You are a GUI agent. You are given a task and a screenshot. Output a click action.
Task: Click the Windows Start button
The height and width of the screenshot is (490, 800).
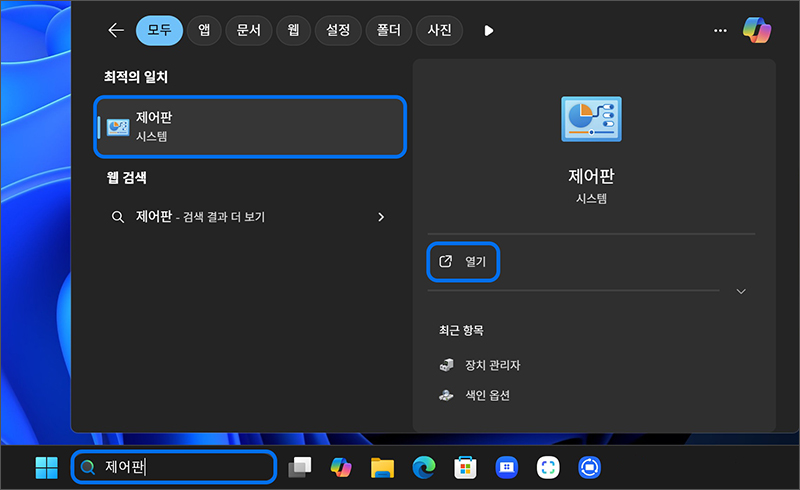[x=46, y=467]
